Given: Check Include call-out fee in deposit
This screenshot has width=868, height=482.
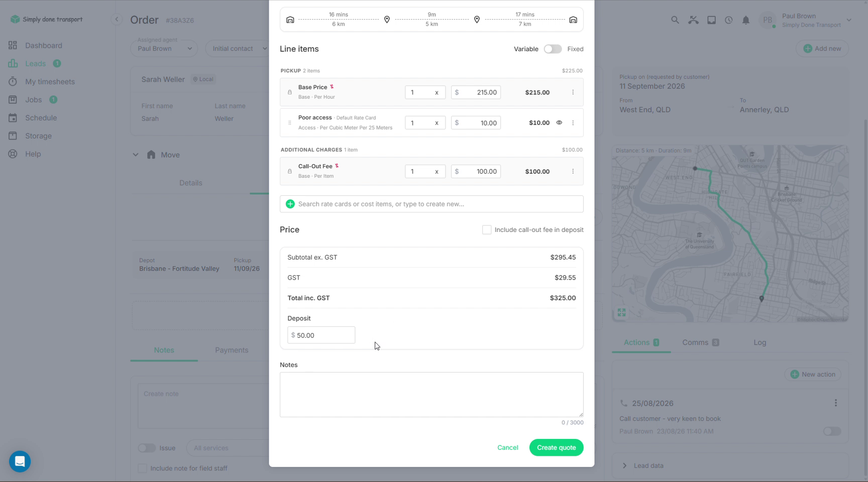Looking at the screenshot, I should click(487, 230).
